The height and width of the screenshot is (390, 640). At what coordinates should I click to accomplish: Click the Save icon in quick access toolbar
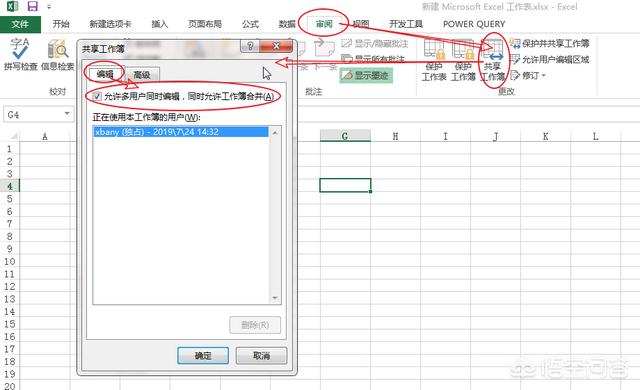coord(32,6)
